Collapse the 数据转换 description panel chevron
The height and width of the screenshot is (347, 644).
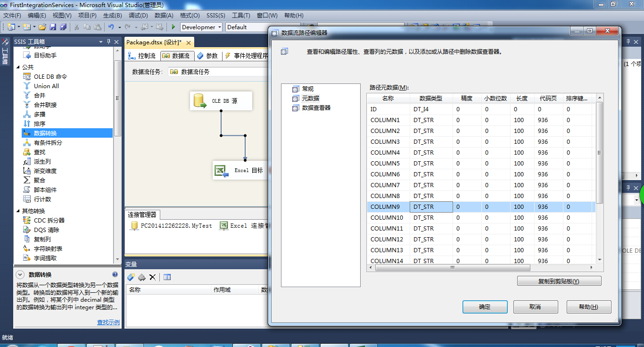click(20, 274)
